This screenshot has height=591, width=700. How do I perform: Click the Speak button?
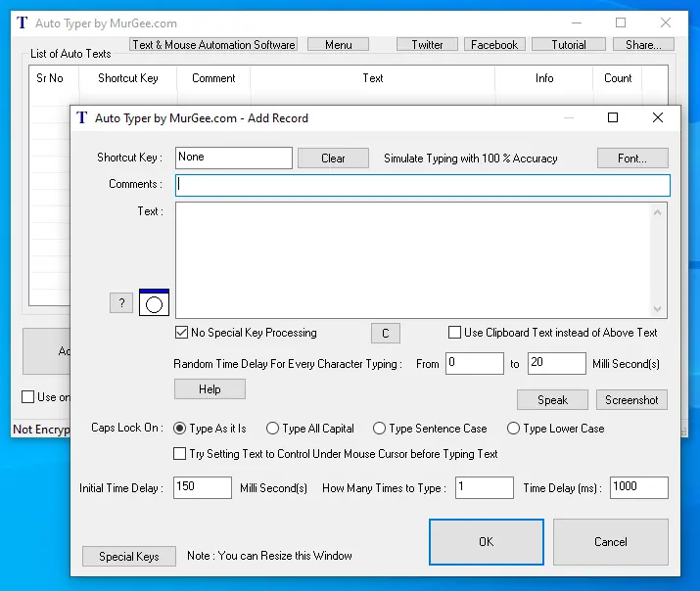tap(553, 400)
